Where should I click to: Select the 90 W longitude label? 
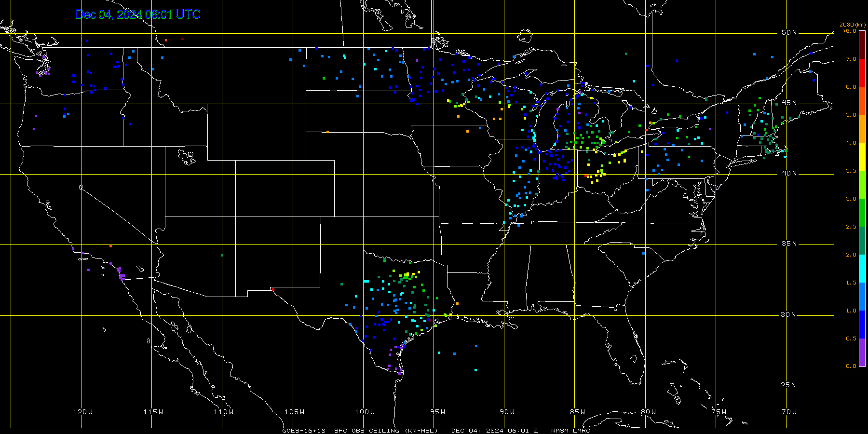(507, 412)
